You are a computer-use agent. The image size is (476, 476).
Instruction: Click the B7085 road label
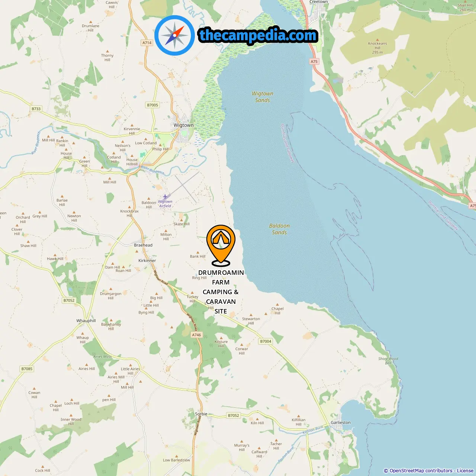[x=27, y=369]
